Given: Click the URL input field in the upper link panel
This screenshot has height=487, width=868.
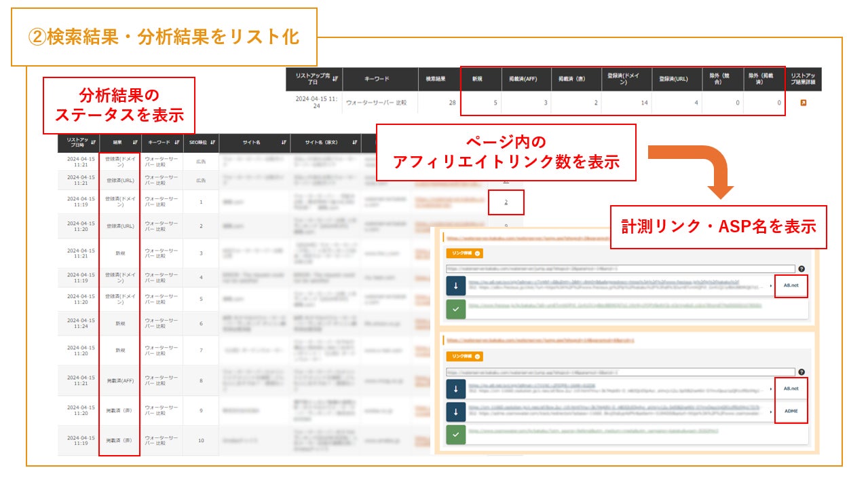Looking at the screenshot, I should tap(620, 269).
